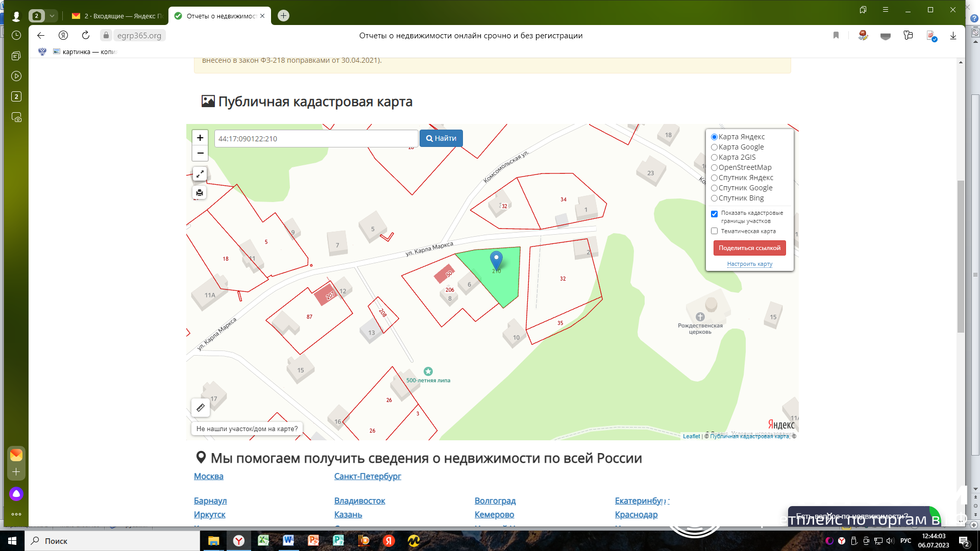Click Поделиться ссылкой button
The height and width of the screenshot is (551, 980).
click(x=749, y=248)
